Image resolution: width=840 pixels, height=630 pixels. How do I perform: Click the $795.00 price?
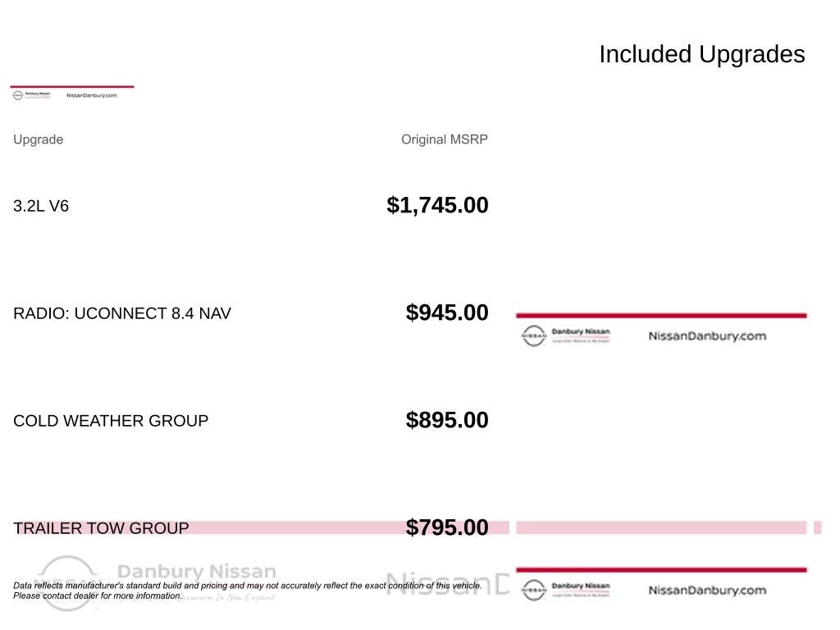[x=447, y=527]
